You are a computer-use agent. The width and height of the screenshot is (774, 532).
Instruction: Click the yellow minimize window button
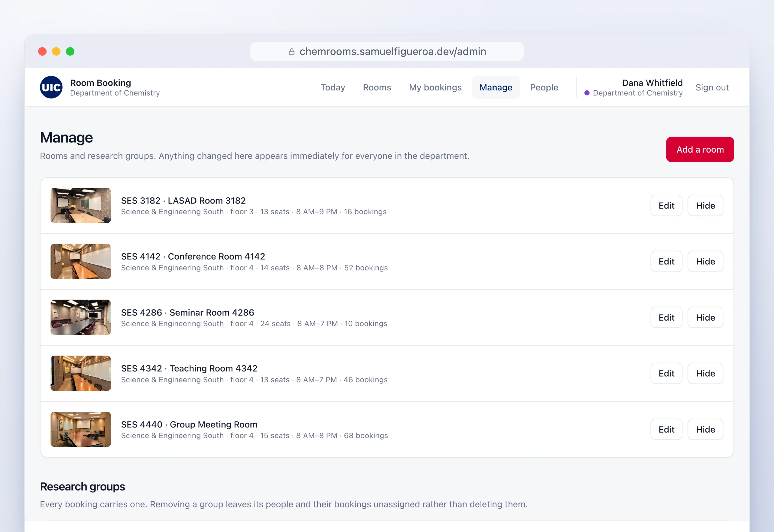pyautogui.click(x=56, y=51)
